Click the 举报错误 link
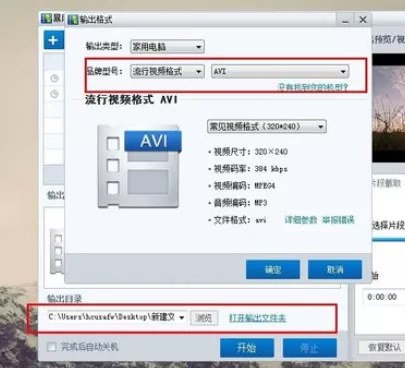The width and height of the screenshot is (405, 368). [x=338, y=220]
